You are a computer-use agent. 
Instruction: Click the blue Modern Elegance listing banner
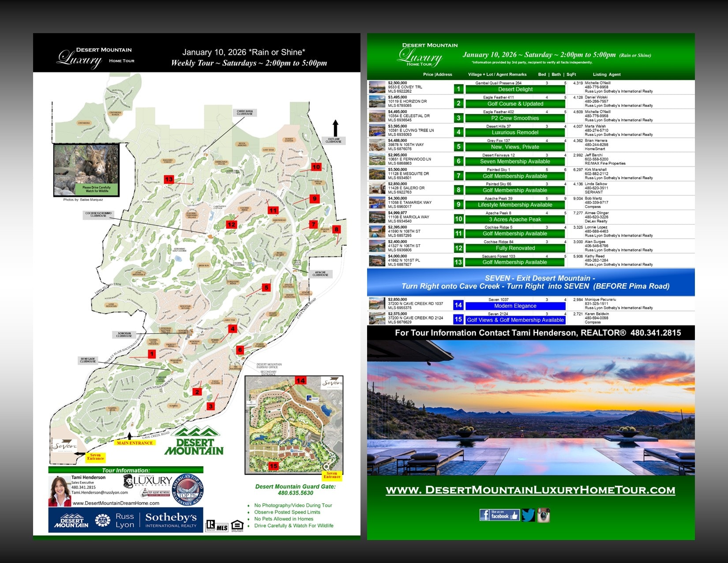point(515,306)
